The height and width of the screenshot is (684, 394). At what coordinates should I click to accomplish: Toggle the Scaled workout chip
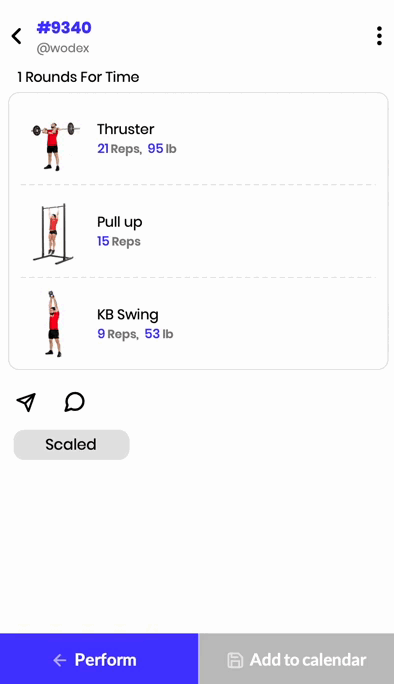click(x=72, y=445)
